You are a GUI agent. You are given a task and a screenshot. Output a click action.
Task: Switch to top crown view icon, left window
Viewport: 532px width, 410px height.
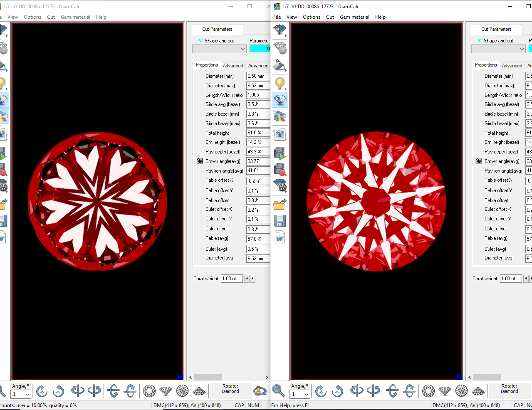(x=149, y=391)
